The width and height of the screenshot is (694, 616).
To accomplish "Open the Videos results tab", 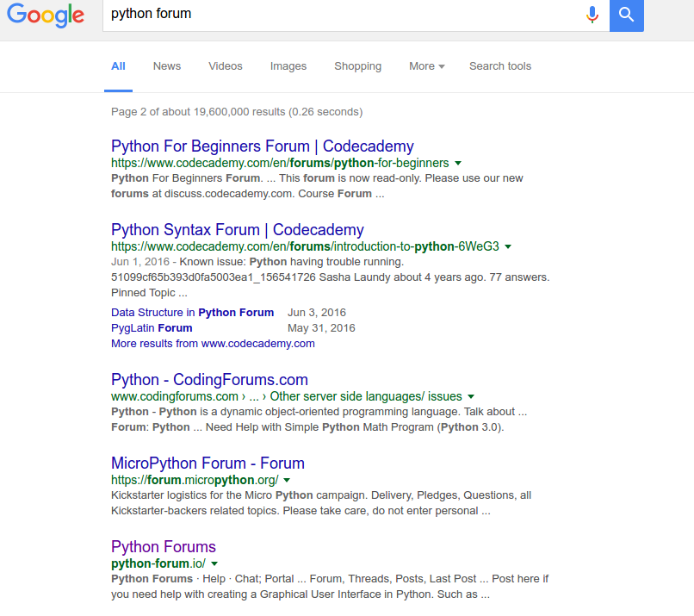I will (226, 66).
